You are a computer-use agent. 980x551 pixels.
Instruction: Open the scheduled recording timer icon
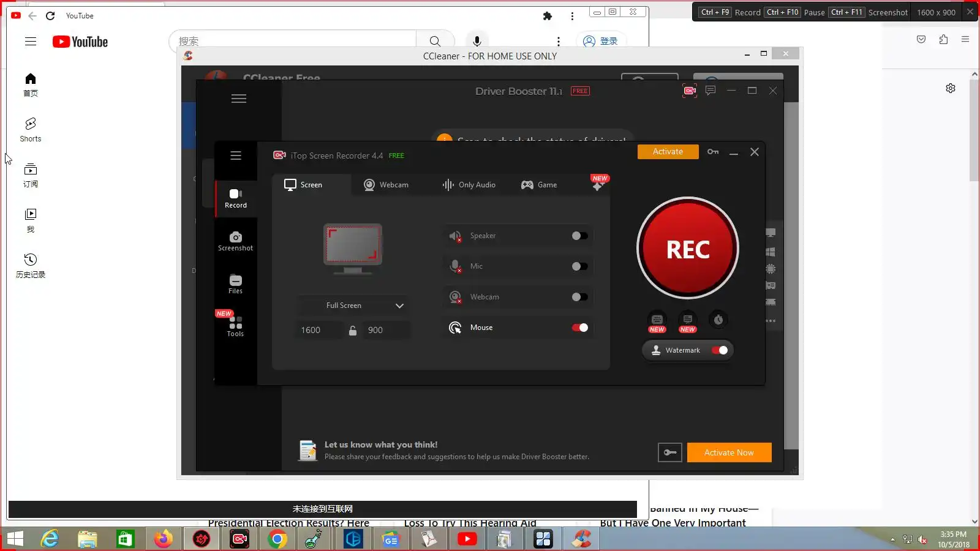718,320
